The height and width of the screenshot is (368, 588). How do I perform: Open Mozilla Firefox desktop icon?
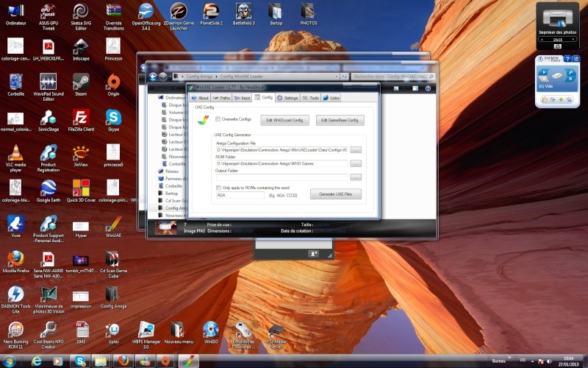coord(15,262)
